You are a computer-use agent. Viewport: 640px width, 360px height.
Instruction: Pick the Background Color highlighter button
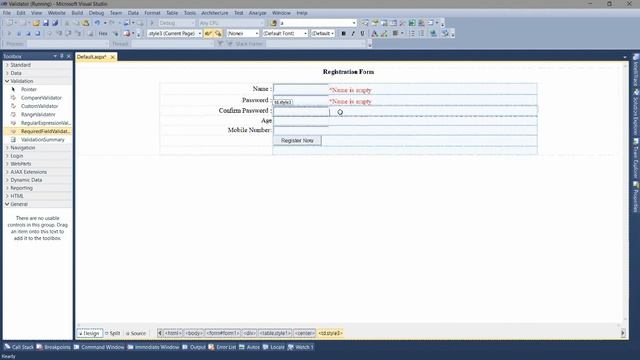click(384, 33)
